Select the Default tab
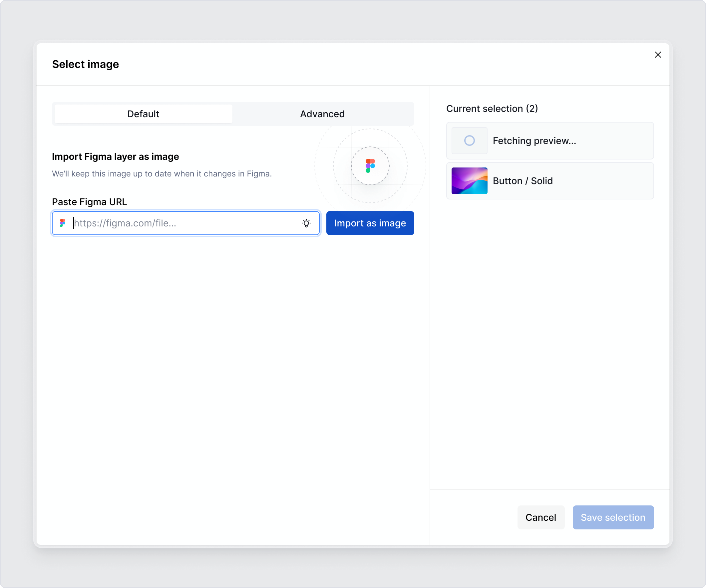Viewport: 706px width, 588px height. [143, 114]
